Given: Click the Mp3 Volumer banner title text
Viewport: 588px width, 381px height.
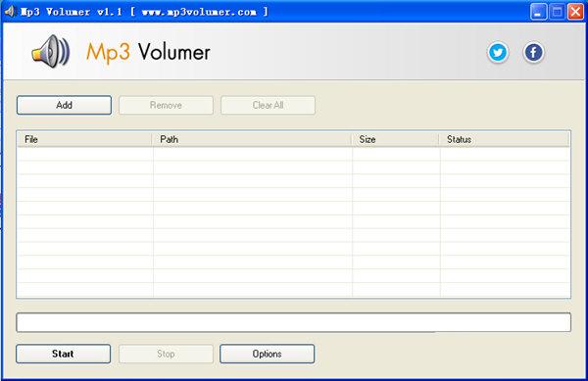Looking at the screenshot, I should [x=148, y=53].
